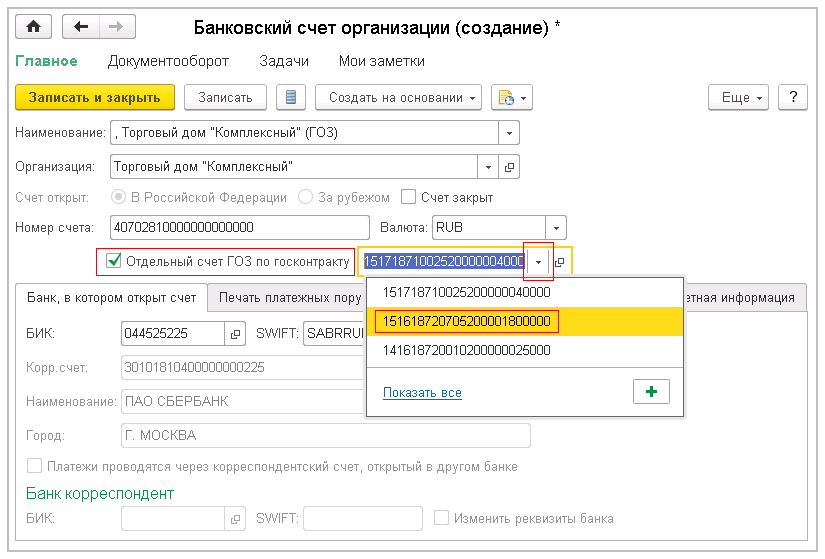Click the Показать все link
Viewport: 825px width, 559px height.
(422, 393)
